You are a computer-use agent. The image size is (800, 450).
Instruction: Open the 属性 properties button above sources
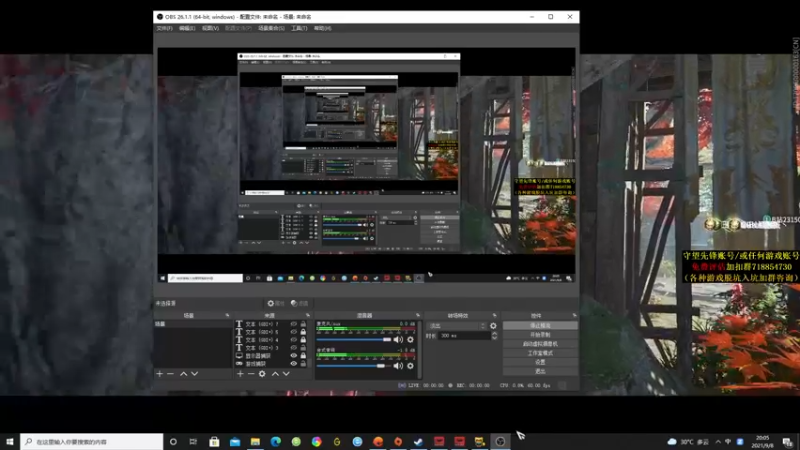[x=276, y=303]
